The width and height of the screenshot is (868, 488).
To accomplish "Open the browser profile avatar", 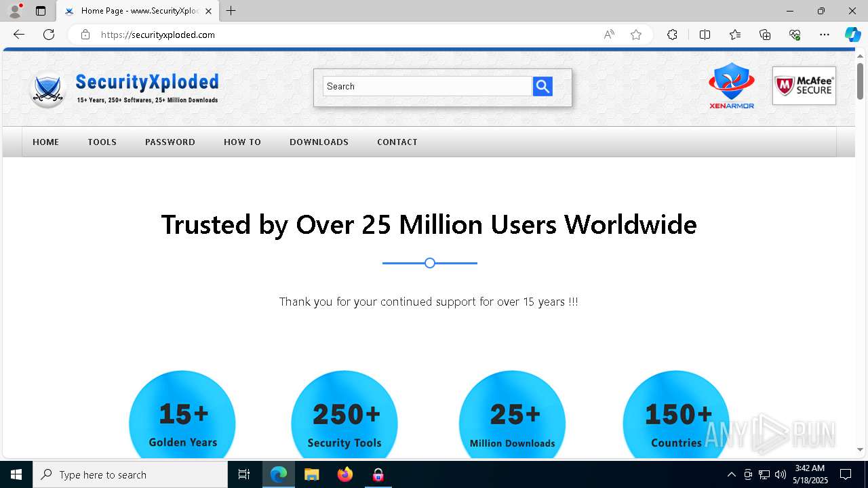I will pyautogui.click(x=15, y=11).
